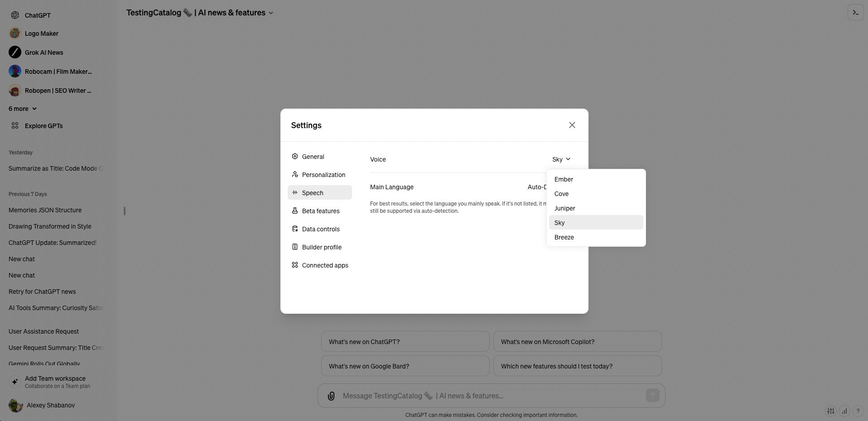Select the Logo Maker GPT icon
868x421 pixels.
click(14, 33)
